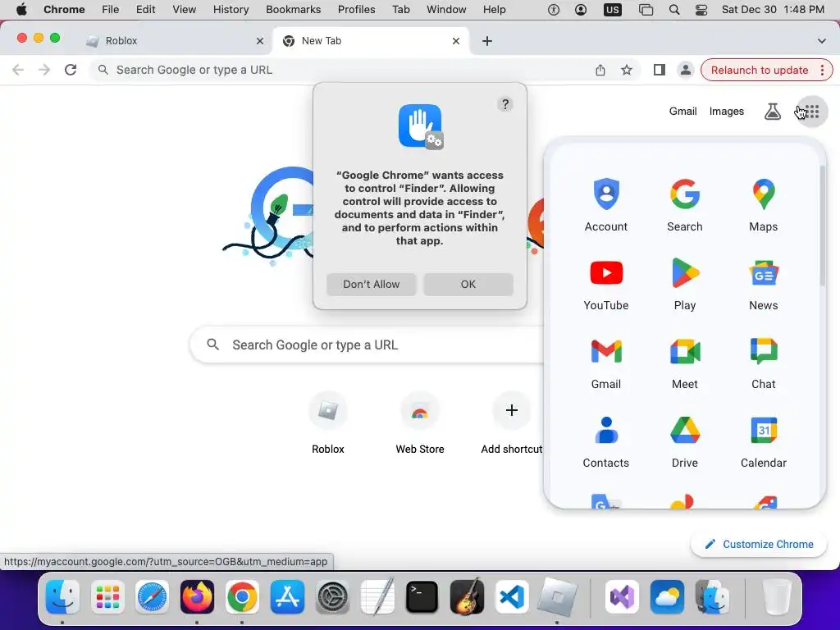840x630 pixels.
Task: Click Don't Allow in permission dialog
Action: 372,285
